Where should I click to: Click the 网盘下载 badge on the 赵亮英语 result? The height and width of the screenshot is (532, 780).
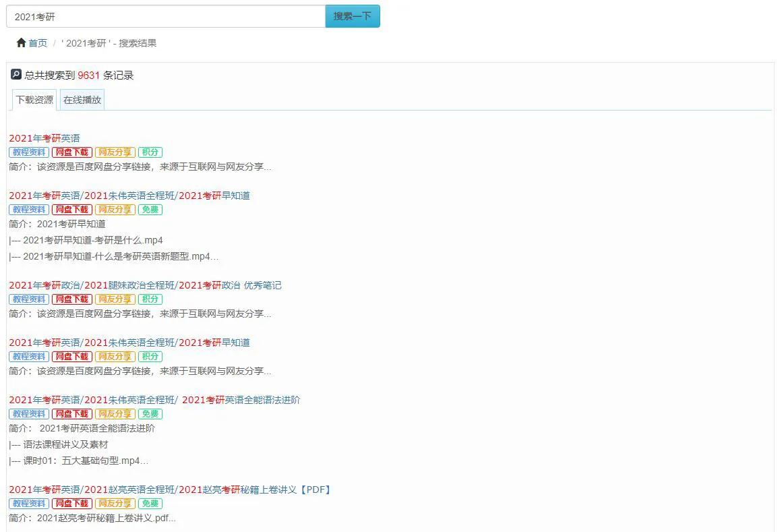pos(71,503)
